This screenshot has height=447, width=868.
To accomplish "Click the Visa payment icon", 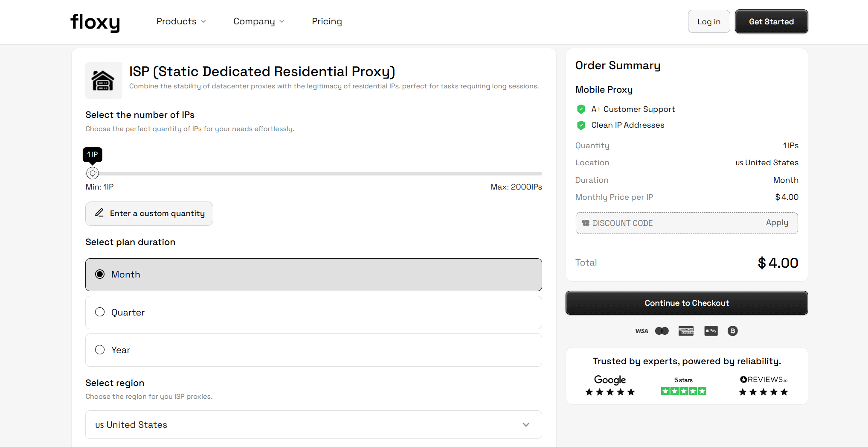I will point(641,331).
